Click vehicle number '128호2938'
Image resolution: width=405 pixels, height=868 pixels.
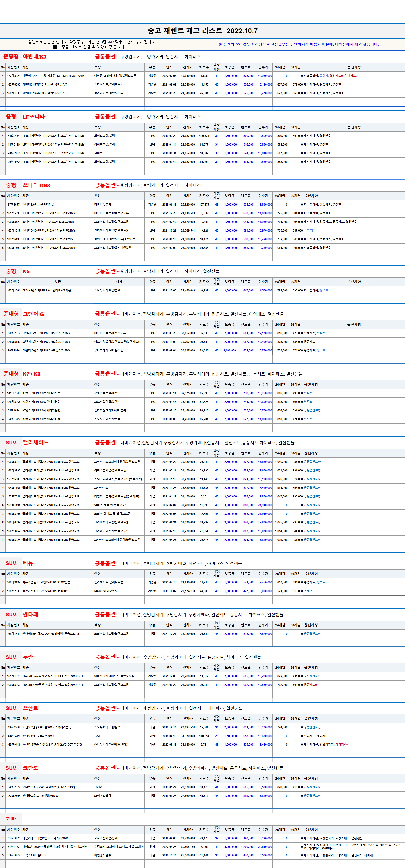pyautogui.click(x=13, y=591)
